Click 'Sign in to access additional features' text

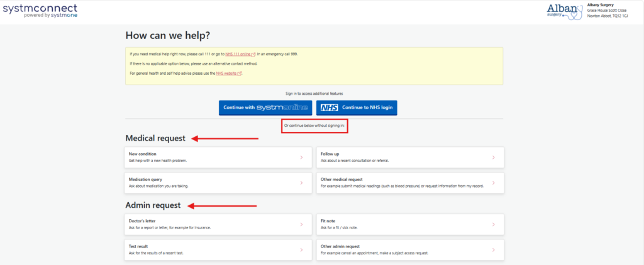coord(314,94)
